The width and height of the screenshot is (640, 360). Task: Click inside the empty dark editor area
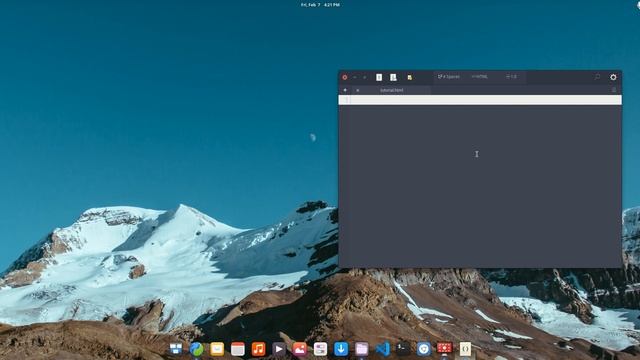coord(480,186)
